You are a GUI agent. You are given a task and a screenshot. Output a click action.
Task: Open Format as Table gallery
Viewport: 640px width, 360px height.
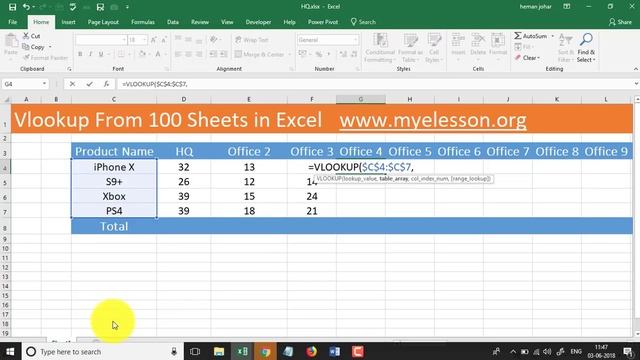pyautogui.click(x=410, y=48)
